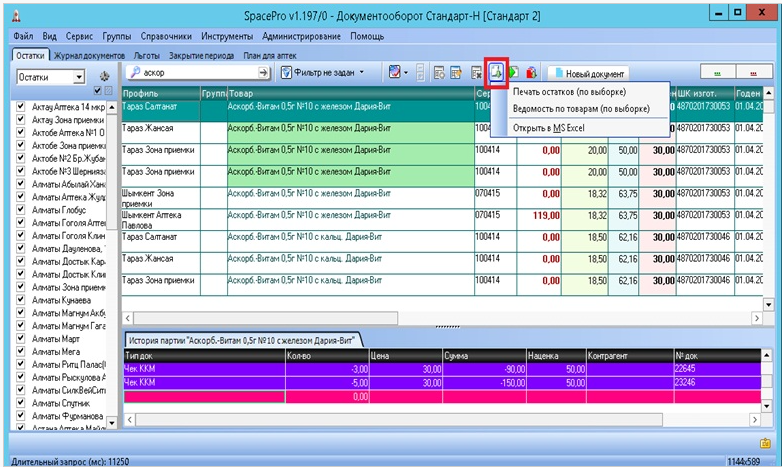
Task: Click 'Наценка' history column header
Action: [x=556, y=356]
